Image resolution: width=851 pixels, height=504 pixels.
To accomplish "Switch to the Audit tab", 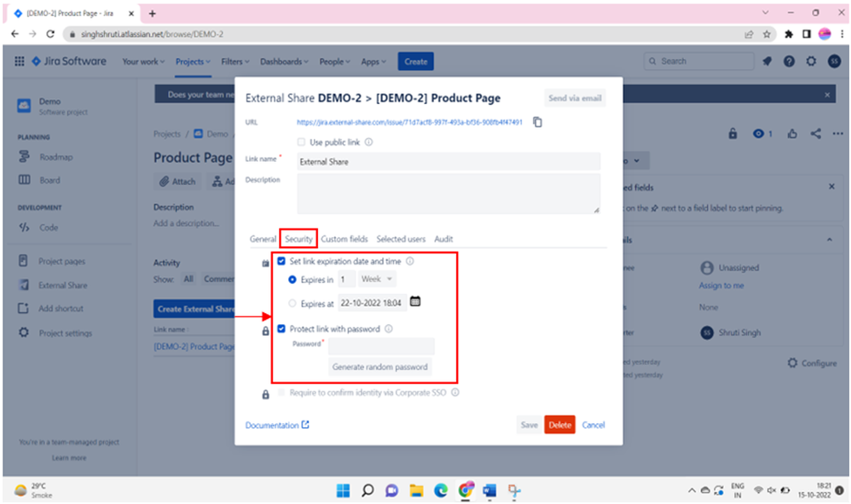I will pos(443,239).
